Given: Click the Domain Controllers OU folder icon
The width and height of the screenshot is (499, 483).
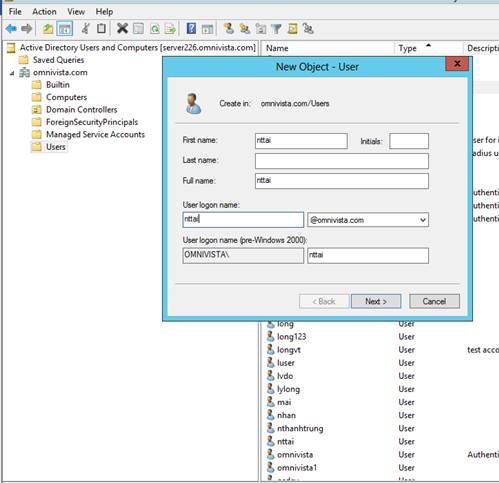Looking at the screenshot, I should click(x=37, y=110).
